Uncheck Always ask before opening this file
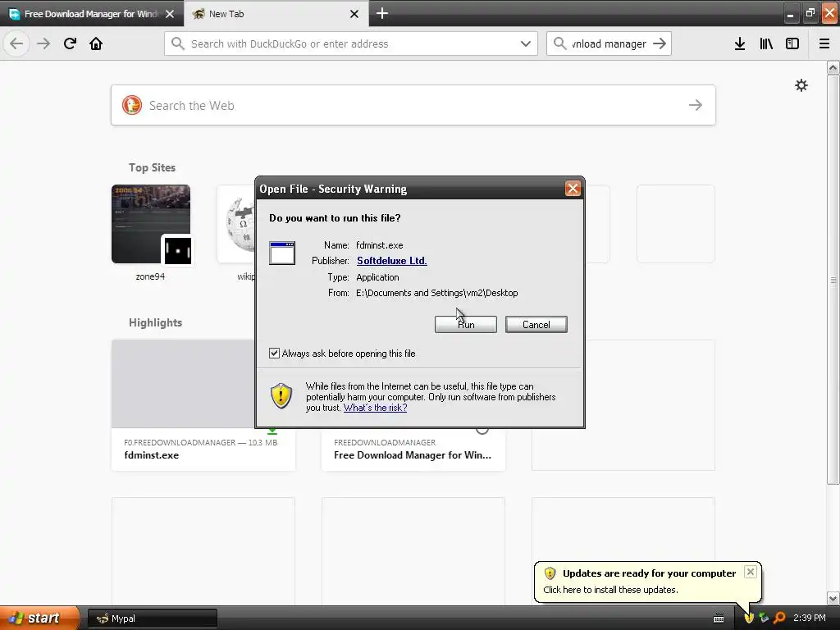Screen dimensions: 840x630 pos(274,353)
